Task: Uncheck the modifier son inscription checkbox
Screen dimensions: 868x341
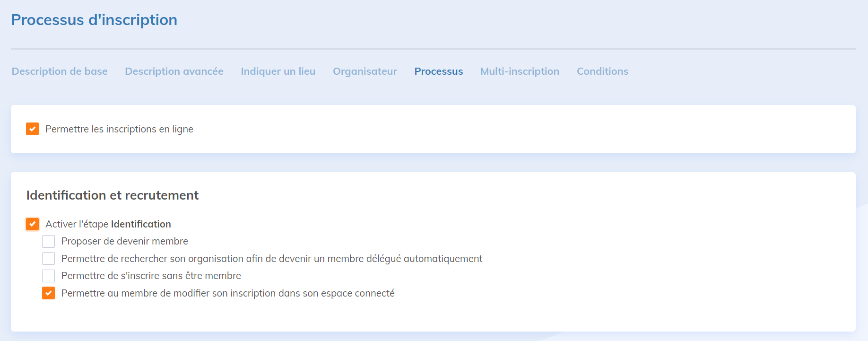Action: coord(49,293)
